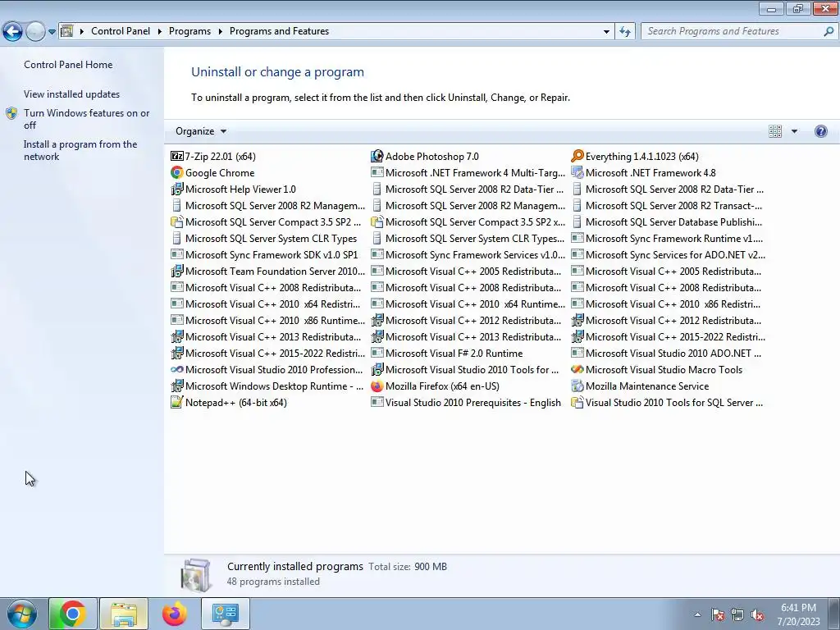Click the shield icon beside Turn Windows features
This screenshot has width=840, height=630.
click(x=11, y=113)
